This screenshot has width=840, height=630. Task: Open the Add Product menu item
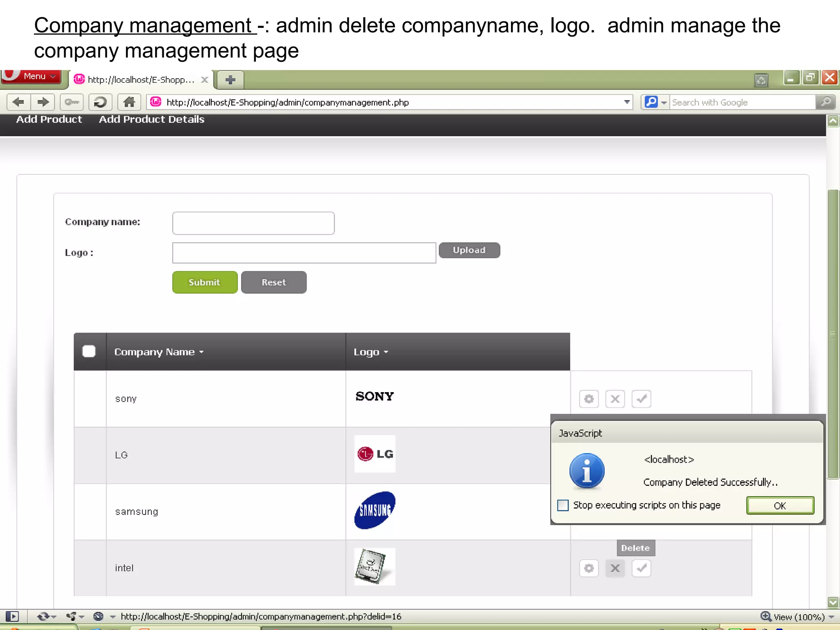coord(49,119)
